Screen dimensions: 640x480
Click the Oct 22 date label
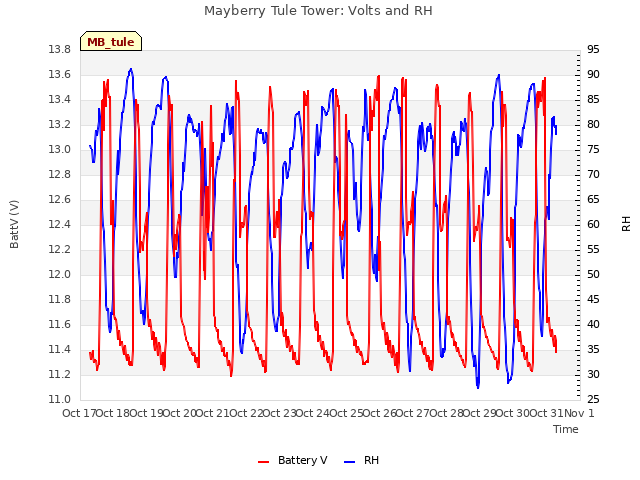coord(247,413)
